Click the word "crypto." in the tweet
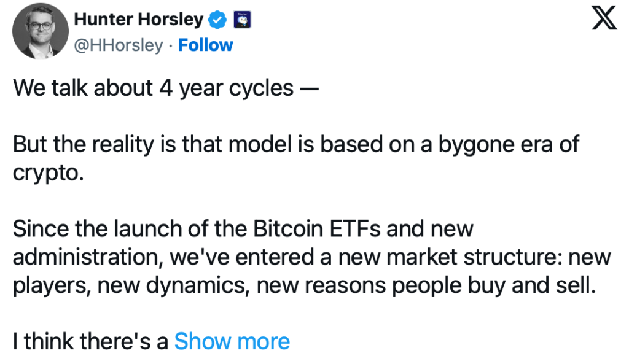Image resolution: width=629 pixels, height=364 pixels. coord(47,172)
